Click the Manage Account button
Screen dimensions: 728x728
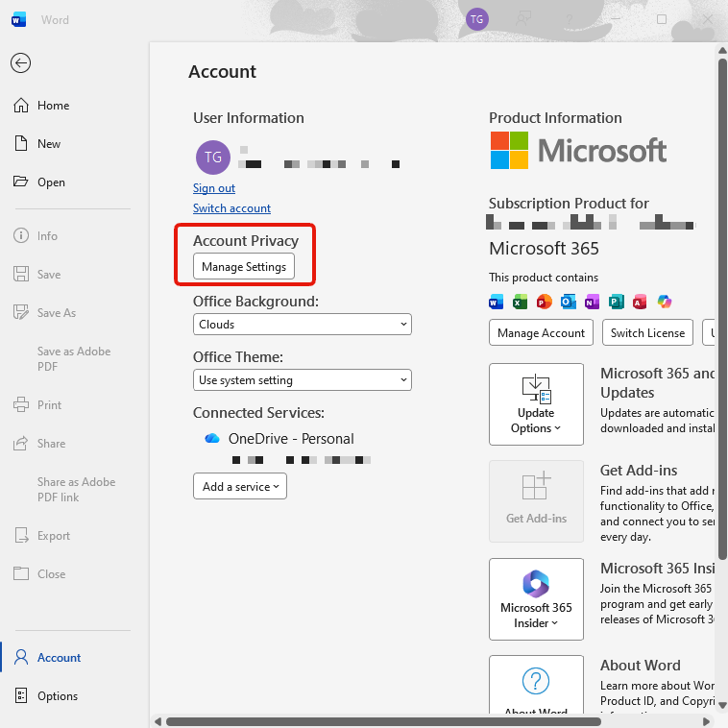pos(541,332)
